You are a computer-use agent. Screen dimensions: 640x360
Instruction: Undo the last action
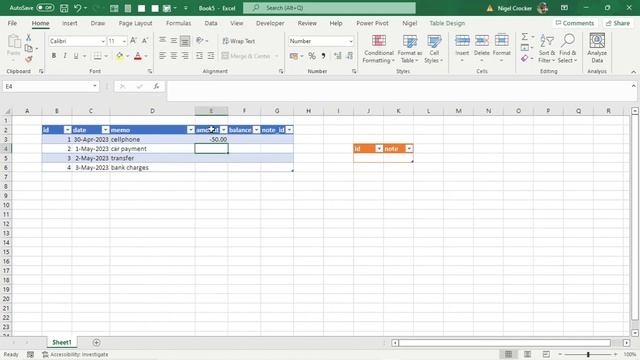[x=78, y=8]
